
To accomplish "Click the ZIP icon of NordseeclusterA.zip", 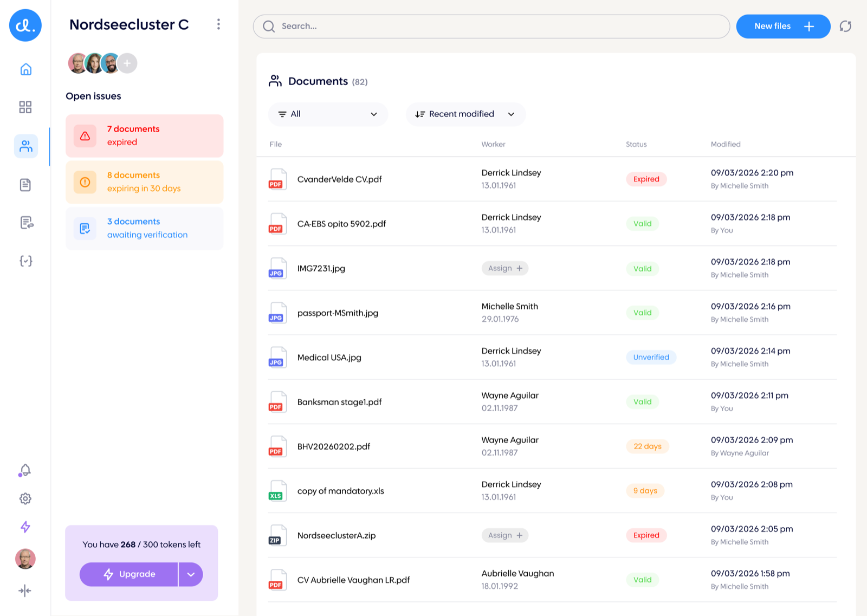I will pos(277,535).
